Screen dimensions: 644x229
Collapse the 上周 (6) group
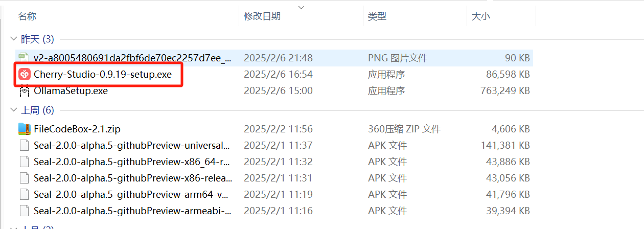13,110
